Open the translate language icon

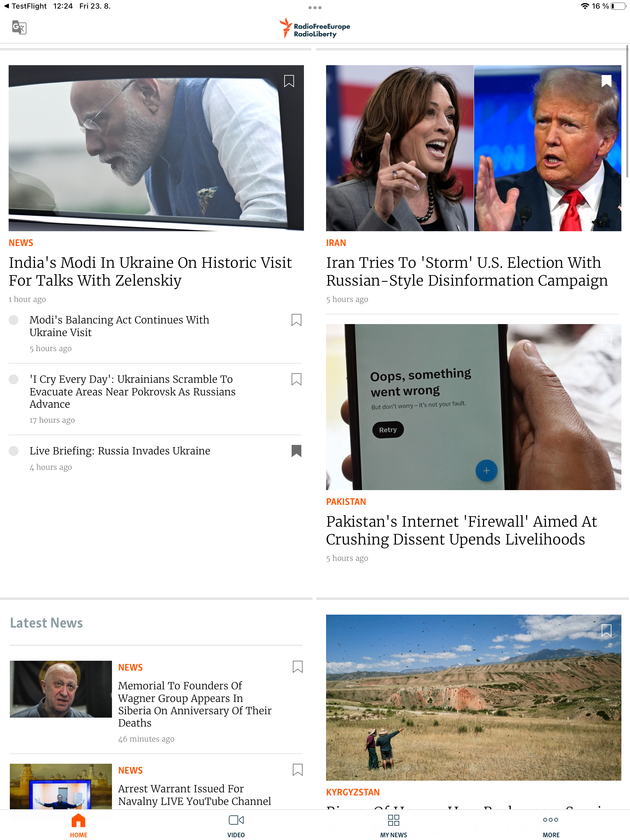coord(19,27)
